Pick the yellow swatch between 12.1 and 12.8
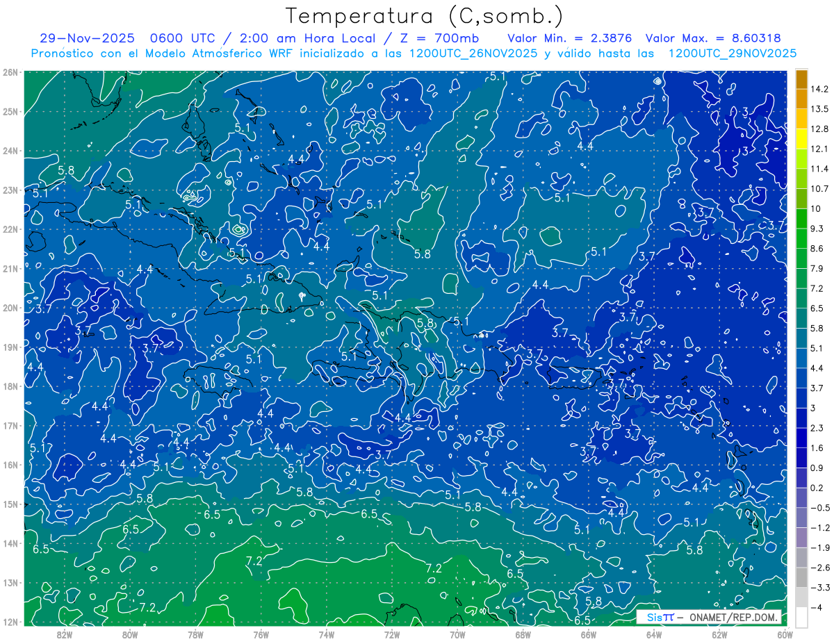This screenshot has width=834, height=644. point(801,139)
